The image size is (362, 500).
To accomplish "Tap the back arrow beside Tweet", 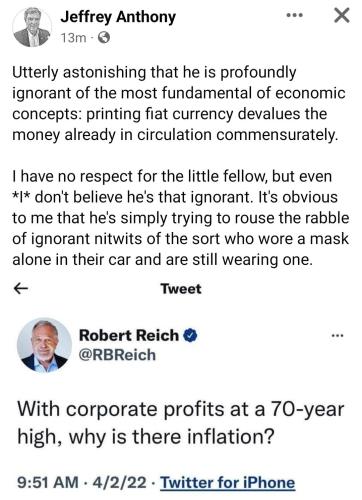I will [21, 289].
